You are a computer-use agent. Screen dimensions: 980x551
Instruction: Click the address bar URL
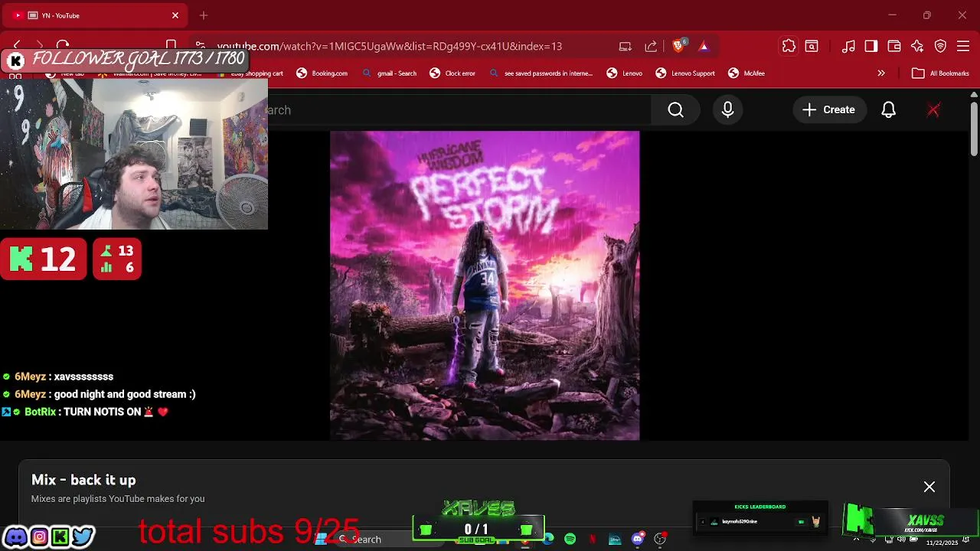pyautogui.click(x=390, y=46)
